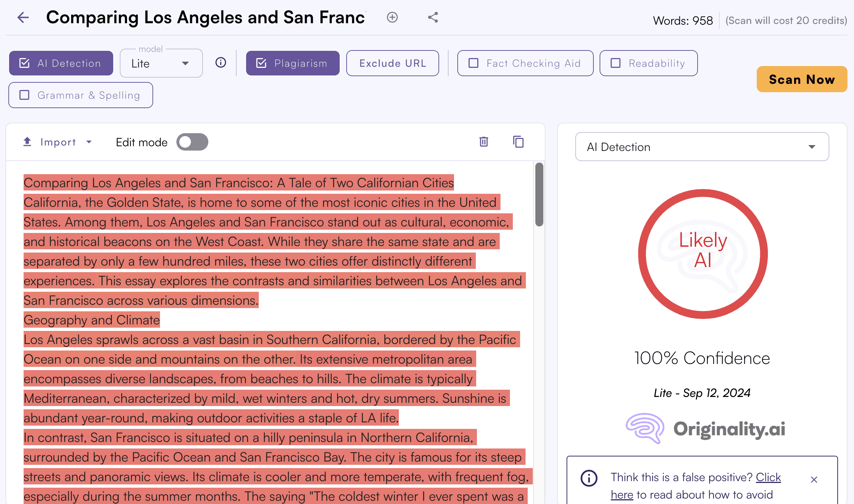This screenshot has width=854, height=504.
Task: Enable the Fact Checking Aid checkbox
Action: 474,63
